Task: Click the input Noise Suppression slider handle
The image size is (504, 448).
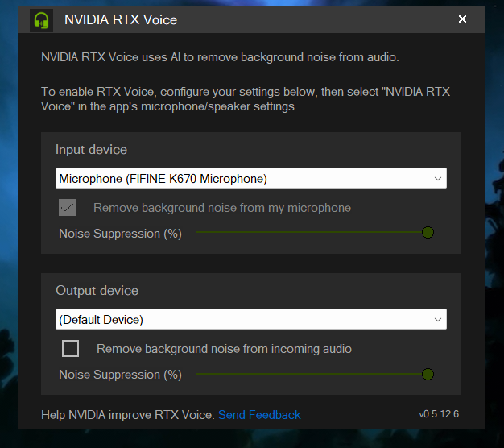Action: [428, 233]
